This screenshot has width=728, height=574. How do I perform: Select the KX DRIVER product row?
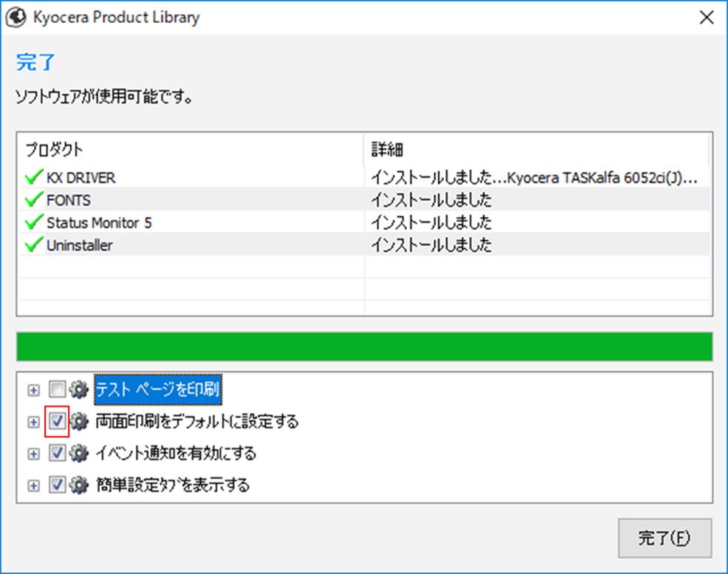[x=365, y=177]
